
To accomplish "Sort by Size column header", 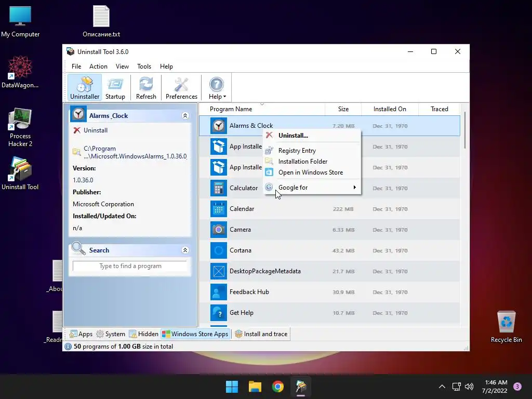I will [x=343, y=109].
